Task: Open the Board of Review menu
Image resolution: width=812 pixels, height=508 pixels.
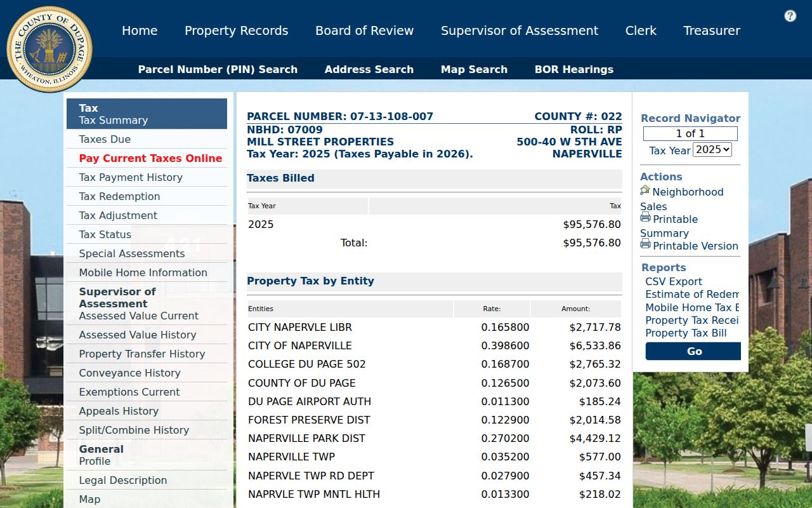Action: click(365, 30)
